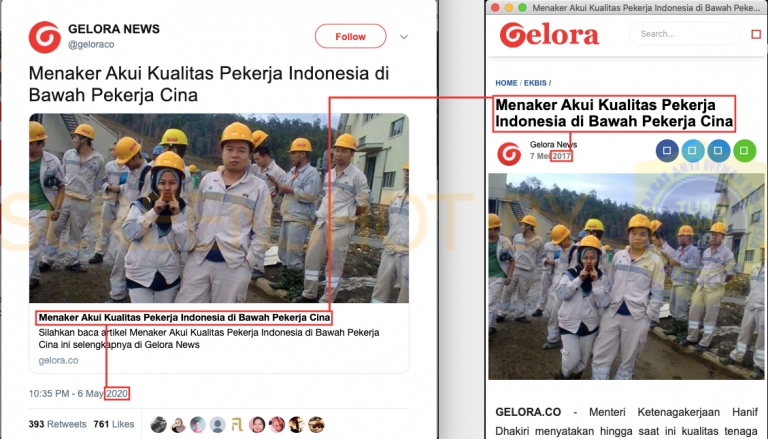Open the red square menu icon beside search

pos(756,34)
